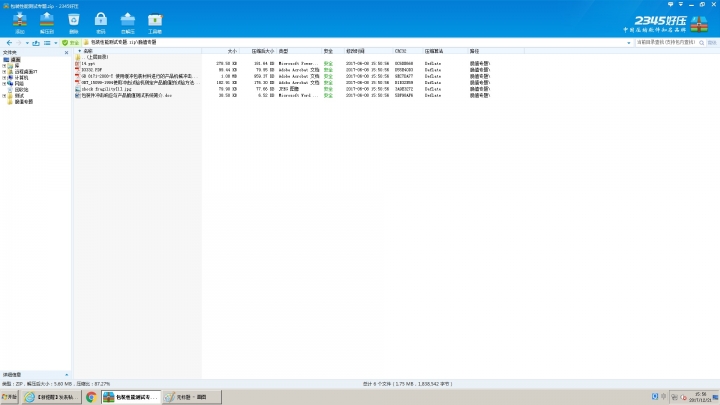Screen dimensions: 720x405
Task: Sort files by 名称 (Name) column header
Action: click(88, 50)
